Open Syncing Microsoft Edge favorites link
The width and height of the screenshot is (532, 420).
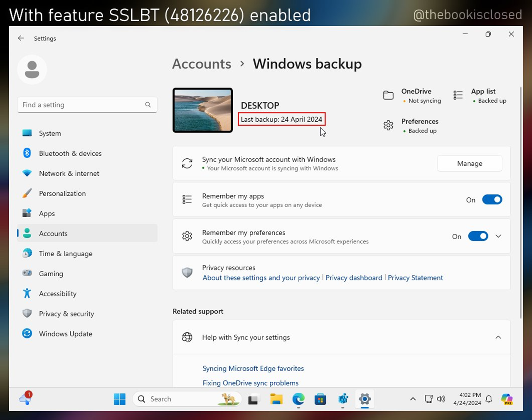pyautogui.click(x=253, y=368)
